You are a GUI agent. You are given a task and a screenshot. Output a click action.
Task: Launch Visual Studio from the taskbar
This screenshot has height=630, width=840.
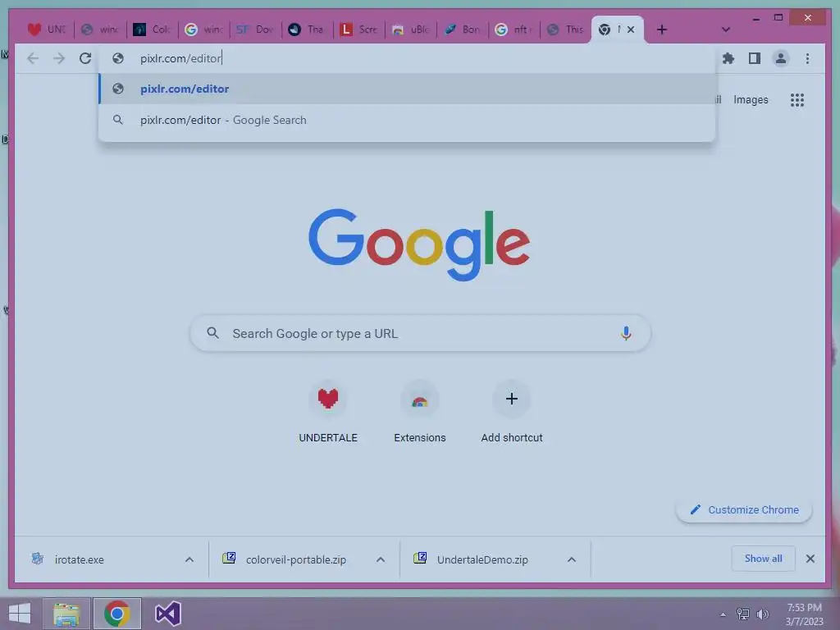(x=167, y=614)
